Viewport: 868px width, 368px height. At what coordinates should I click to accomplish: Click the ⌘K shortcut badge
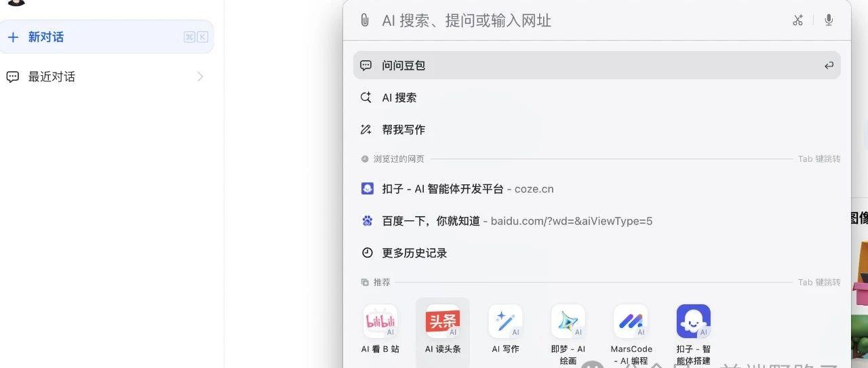pyautogui.click(x=196, y=37)
